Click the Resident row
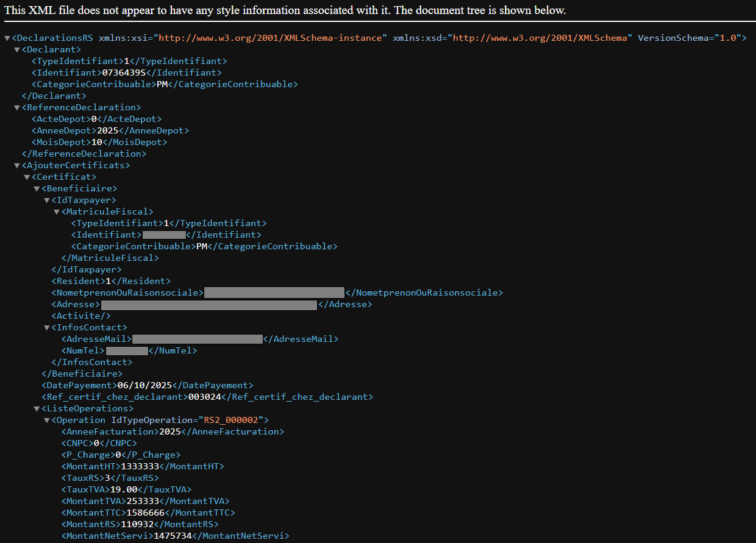The width and height of the screenshot is (756, 543). 111,282
